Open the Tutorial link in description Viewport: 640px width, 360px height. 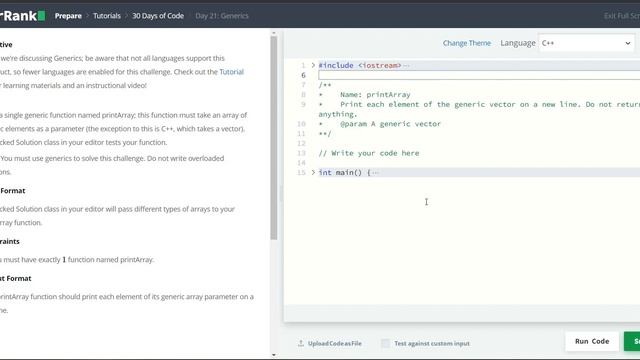[231, 72]
